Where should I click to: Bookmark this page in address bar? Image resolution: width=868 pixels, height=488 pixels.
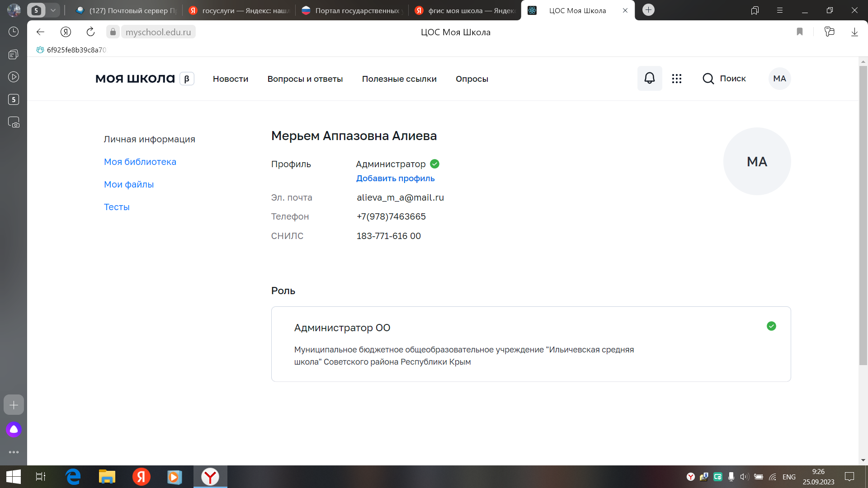click(x=799, y=32)
